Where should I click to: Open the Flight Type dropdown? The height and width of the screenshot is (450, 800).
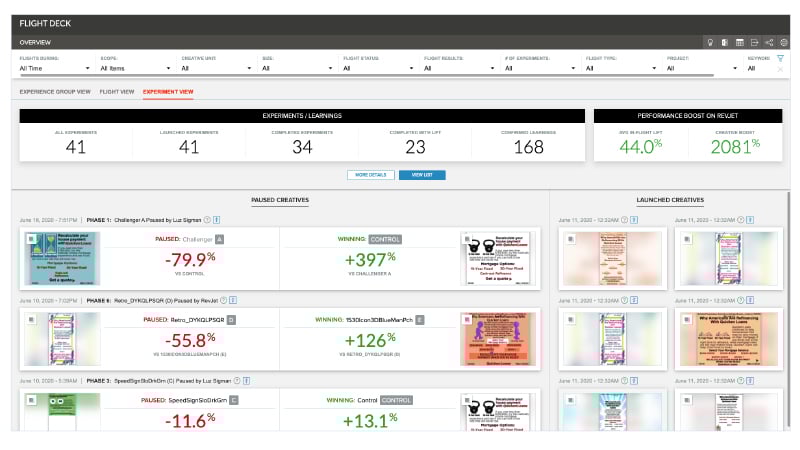620,68
